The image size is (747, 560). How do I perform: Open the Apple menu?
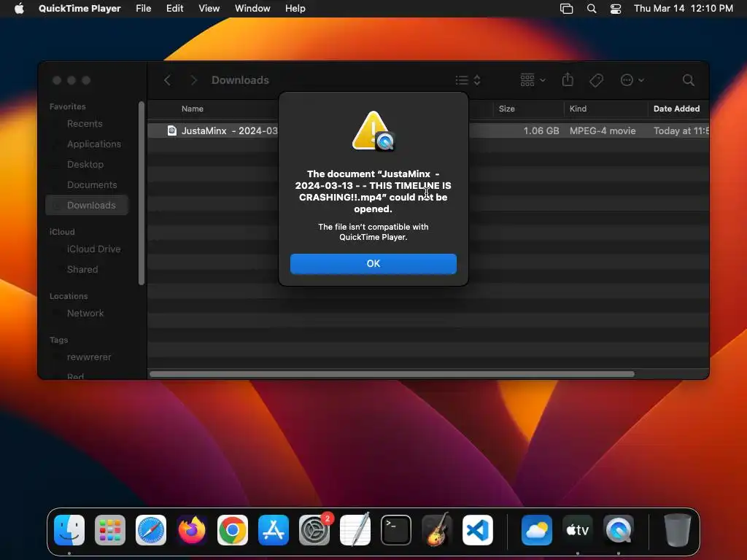tap(19, 9)
